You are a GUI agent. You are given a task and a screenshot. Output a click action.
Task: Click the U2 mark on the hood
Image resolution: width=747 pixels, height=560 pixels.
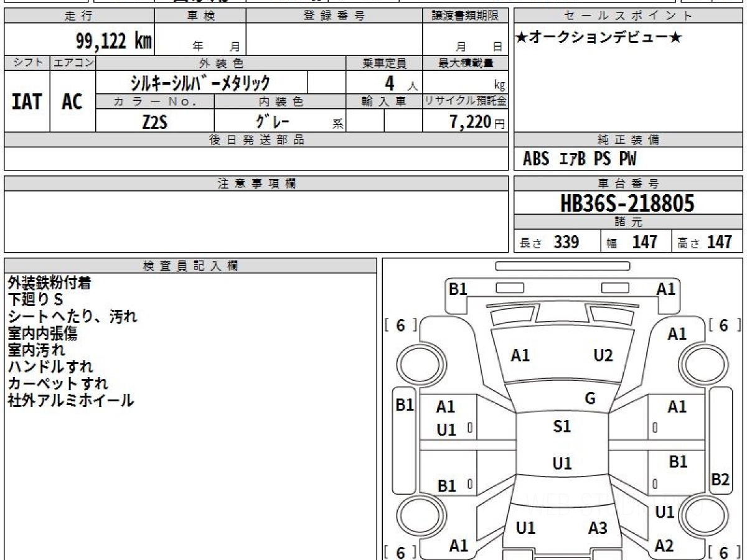pyautogui.click(x=603, y=355)
